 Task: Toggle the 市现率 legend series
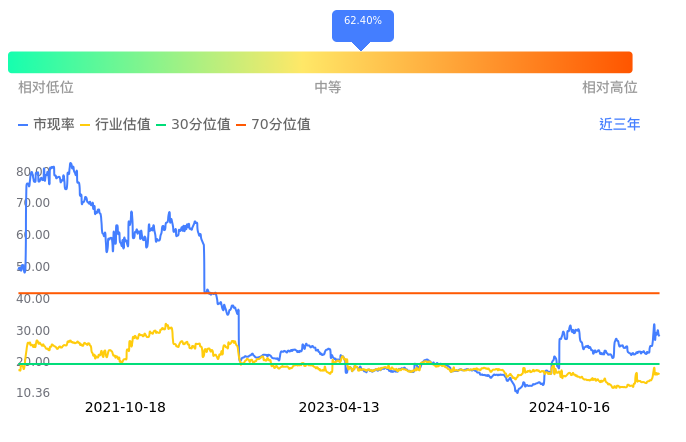coord(47,125)
